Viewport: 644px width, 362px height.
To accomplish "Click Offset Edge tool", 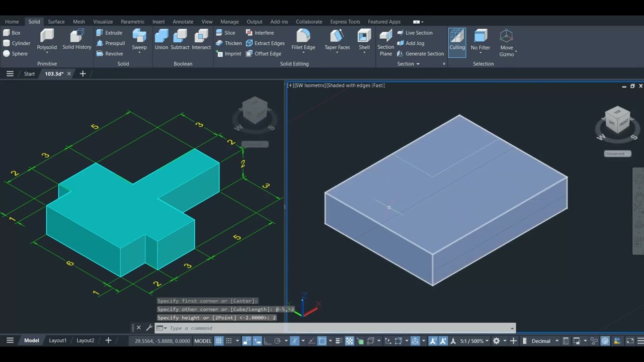I will pos(264,54).
